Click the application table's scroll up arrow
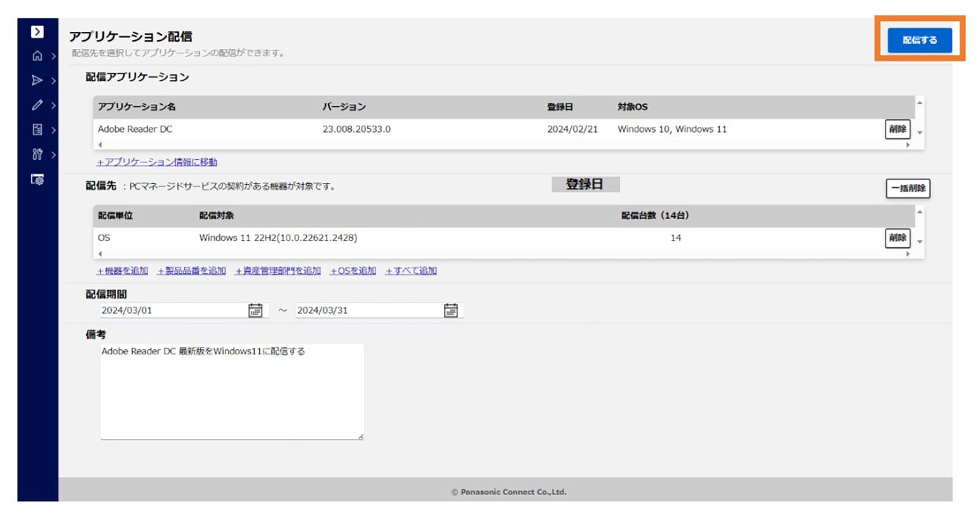Viewport: 980px width, 519px height. pos(919,102)
